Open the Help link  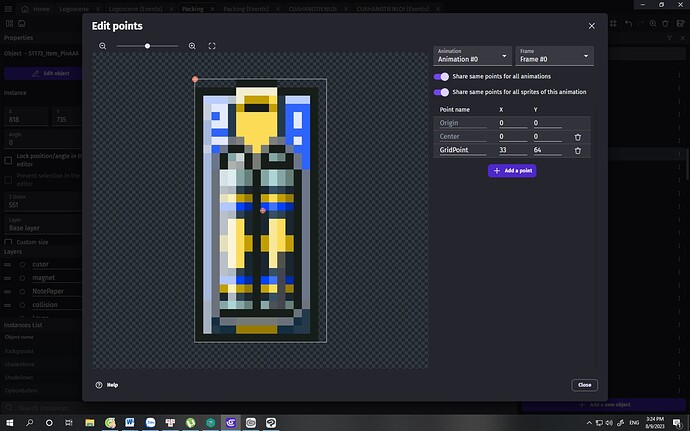click(106, 385)
